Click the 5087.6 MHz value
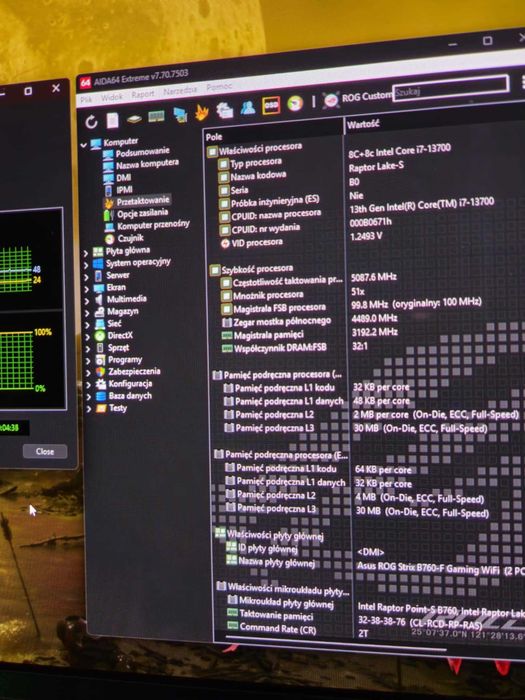The width and height of the screenshot is (525, 700). point(374,277)
